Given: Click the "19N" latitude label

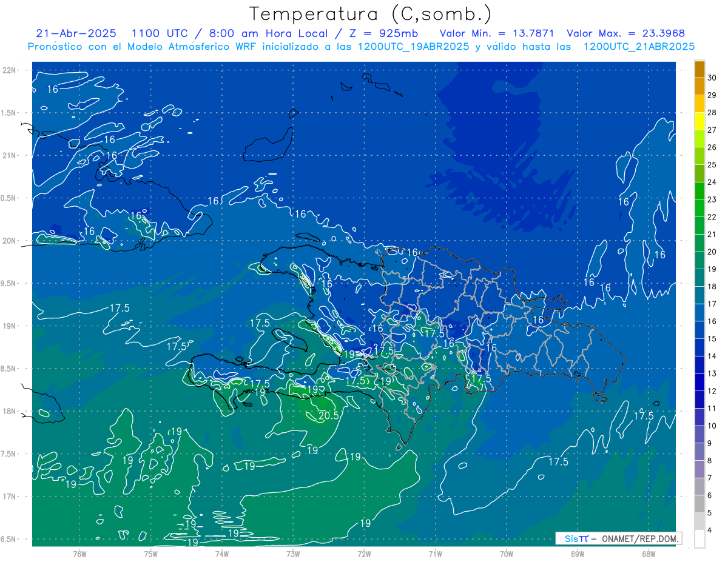Looking at the screenshot, I should coord(9,326).
